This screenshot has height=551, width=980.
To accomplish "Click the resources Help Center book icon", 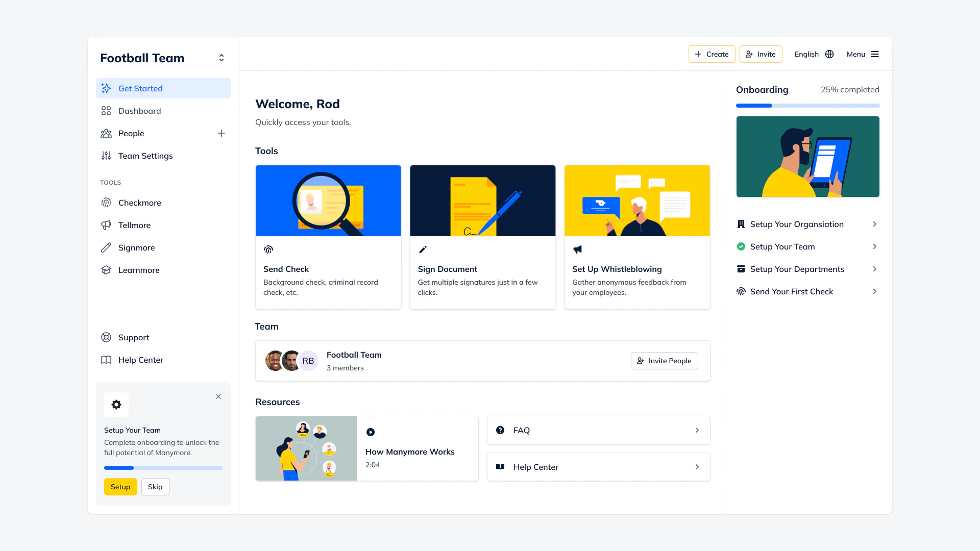I will click(500, 467).
